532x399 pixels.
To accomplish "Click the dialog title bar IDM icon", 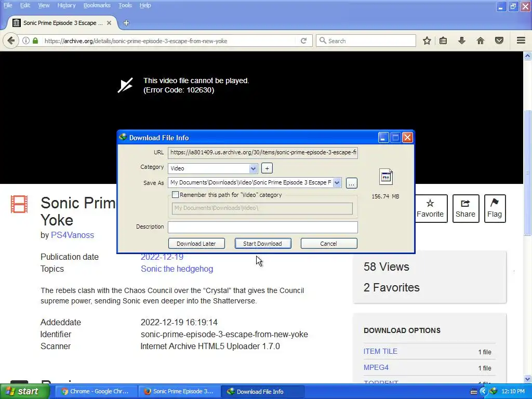I will click(x=123, y=137).
